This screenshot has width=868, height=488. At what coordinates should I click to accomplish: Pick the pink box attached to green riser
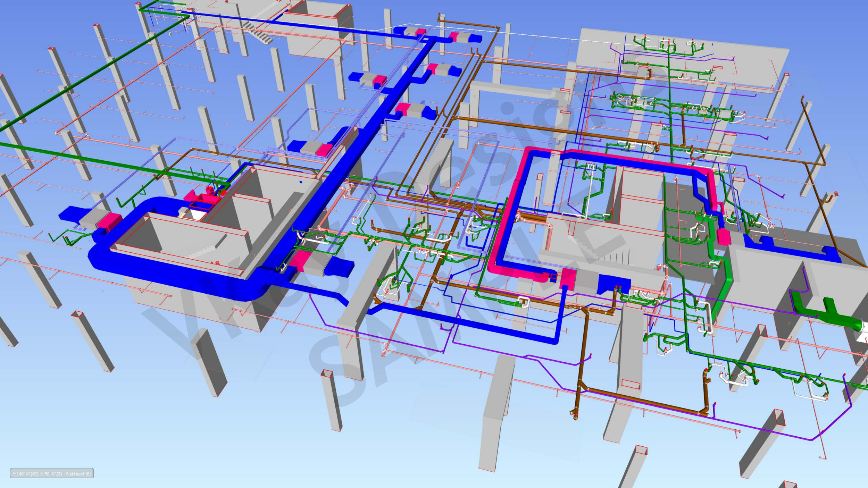click(724, 237)
